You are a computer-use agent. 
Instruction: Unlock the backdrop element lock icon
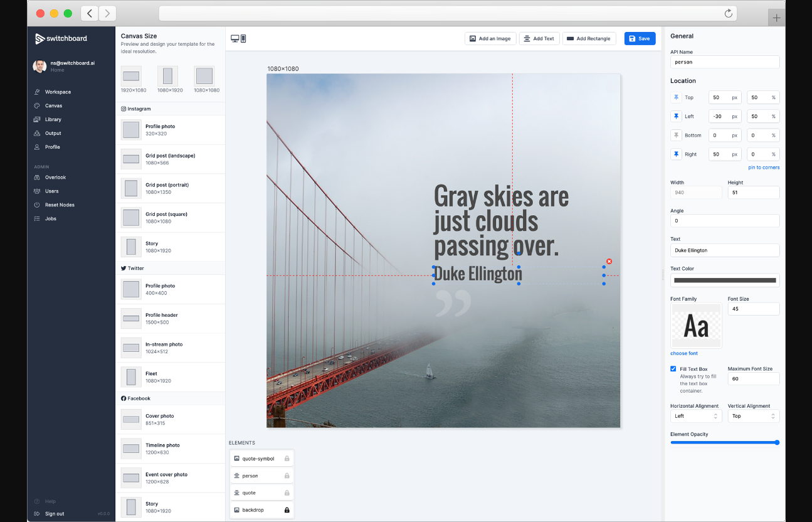(x=287, y=510)
